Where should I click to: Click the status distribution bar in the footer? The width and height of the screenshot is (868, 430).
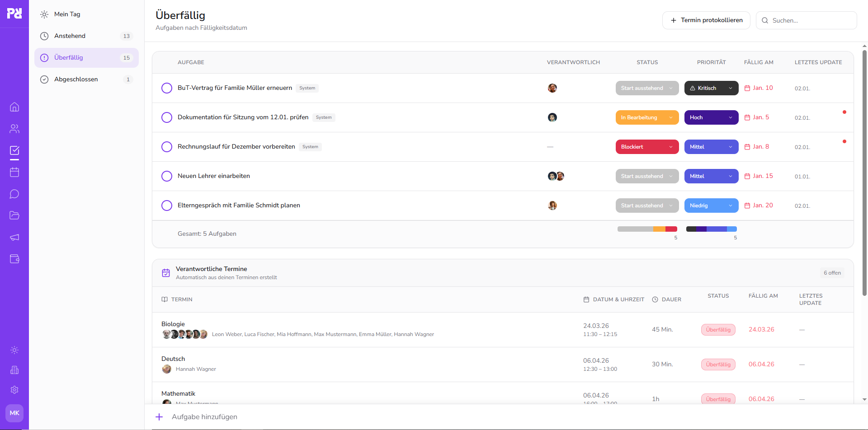[x=647, y=229]
